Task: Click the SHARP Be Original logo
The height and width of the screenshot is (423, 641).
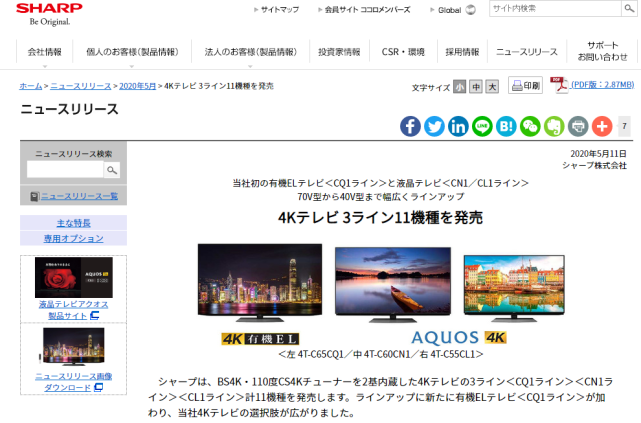Action: pos(49,13)
